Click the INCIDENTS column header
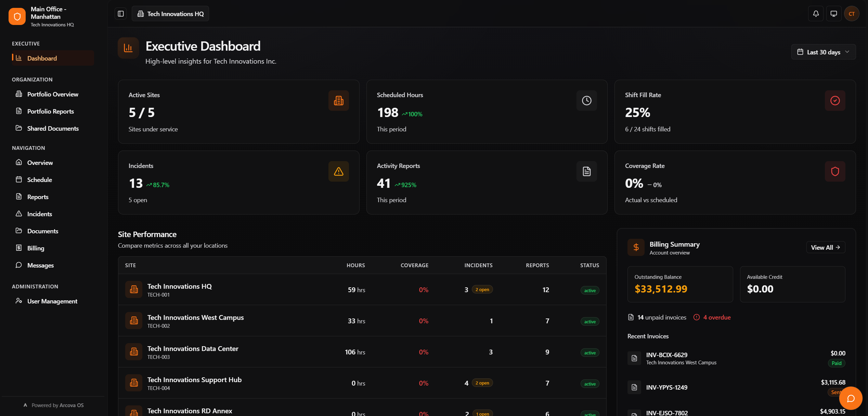This screenshot has width=868, height=416. click(x=479, y=265)
